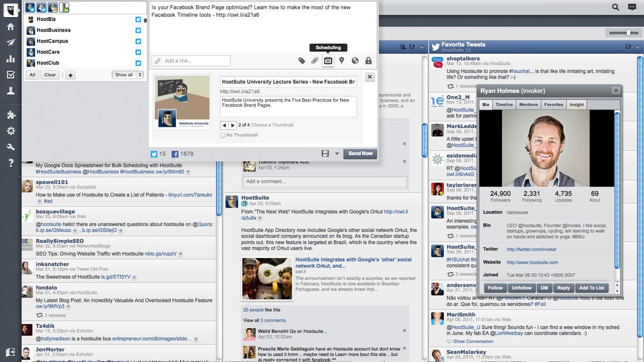Open middle stream options dropdown arrow

(x=422, y=47)
